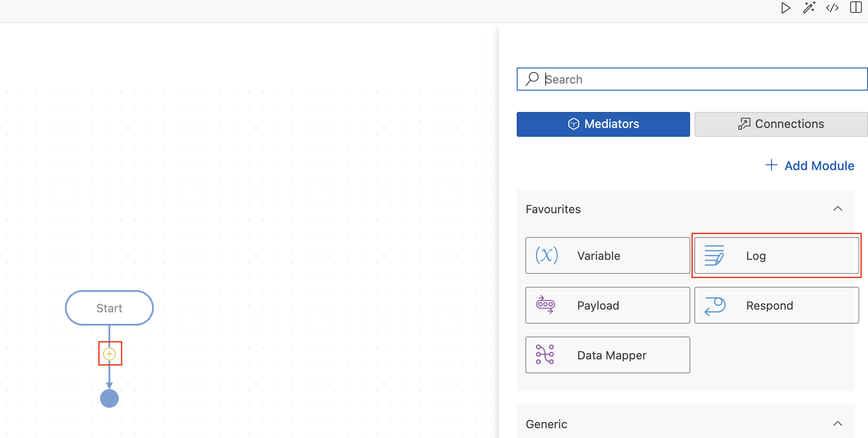Image resolution: width=868 pixels, height=438 pixels.
Task: Click the cube icon on Mediators tab
Action: 574,124
